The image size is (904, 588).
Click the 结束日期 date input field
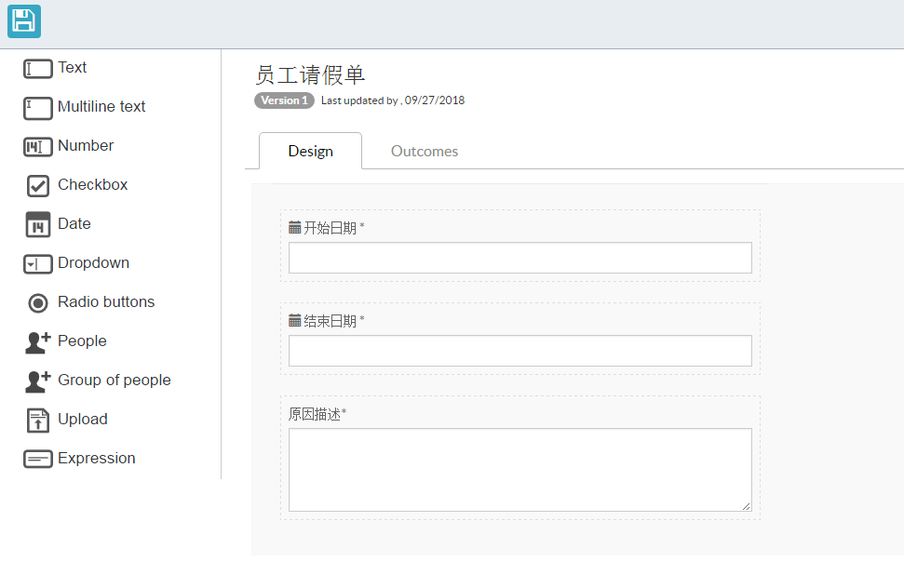click(x=520, y=351)
